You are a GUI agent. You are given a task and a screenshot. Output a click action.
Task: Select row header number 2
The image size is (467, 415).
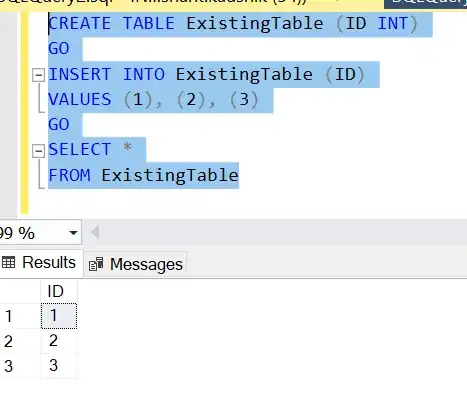(20, 341)
